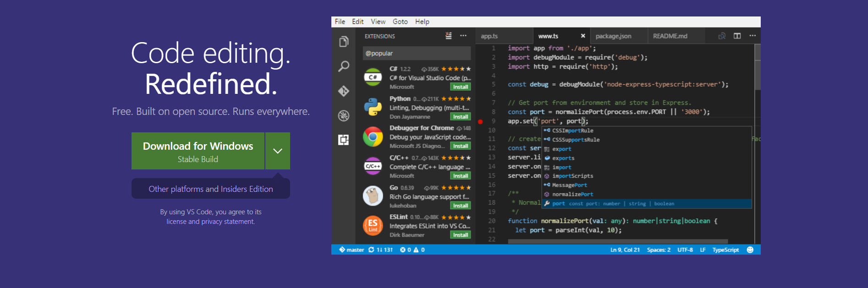
Task: Open the Debug icon in activity bar
Action: click(x=344, y=116)
